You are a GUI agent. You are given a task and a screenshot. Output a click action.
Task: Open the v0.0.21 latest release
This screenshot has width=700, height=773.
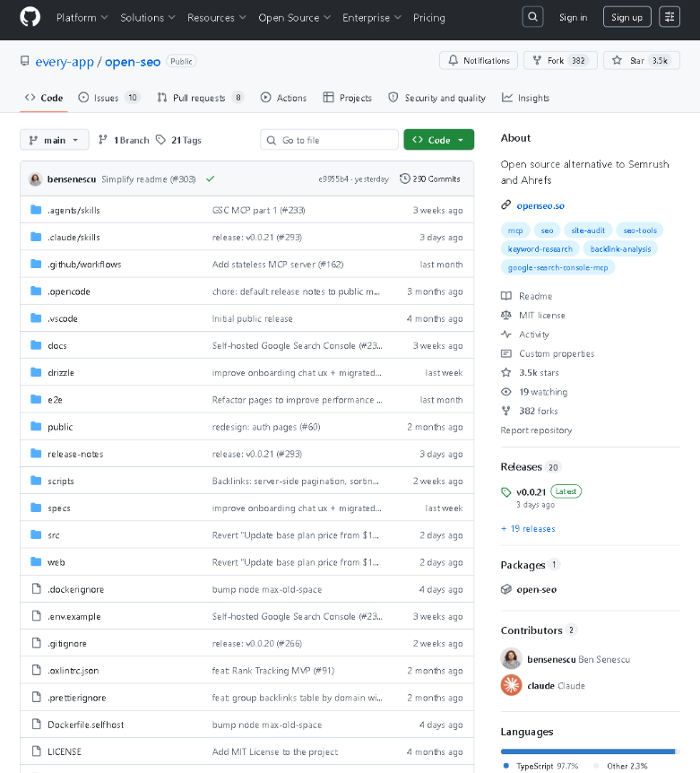[531, 492]
